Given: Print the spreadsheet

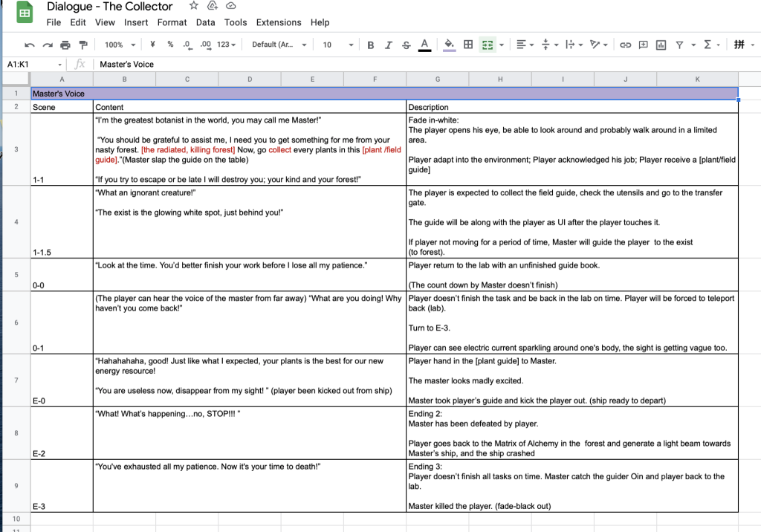Looking at the screenshot, I should tap(65, 45).
